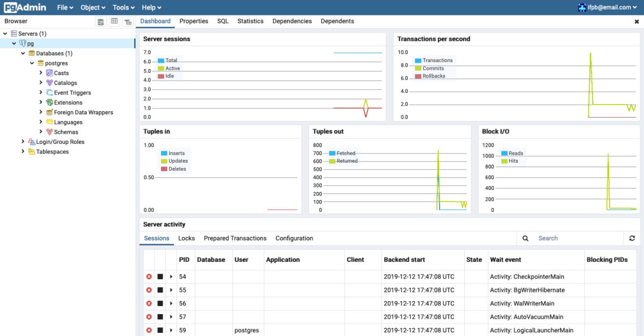Click the Deletes legend color swatch
The height and width of the screenshot is (336, 644).
164,169
